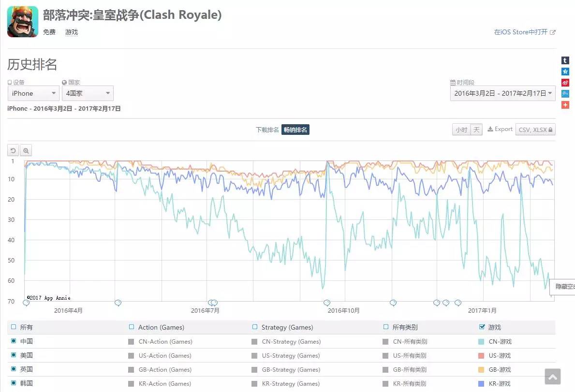Viewport: 575px width, 392px height.
Task: Click the device icon beside 设备
Action: (10, 83)
